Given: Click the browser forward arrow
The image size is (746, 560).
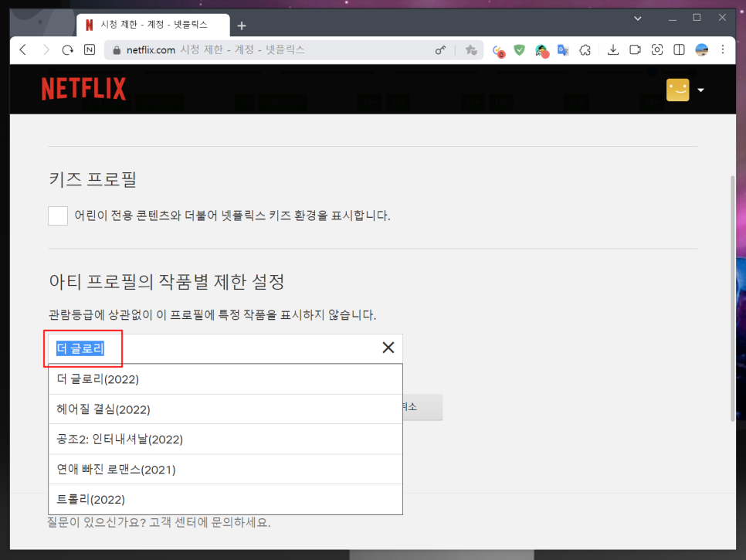Looking at the screenshot, I should tap(46, 49).
